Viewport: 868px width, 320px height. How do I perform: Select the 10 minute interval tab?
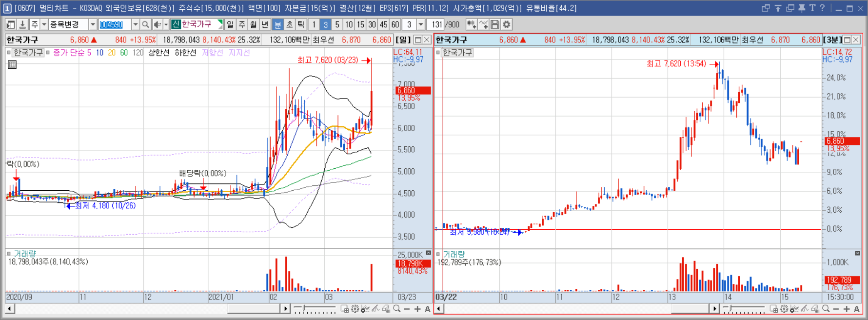(x=349, y=24)
